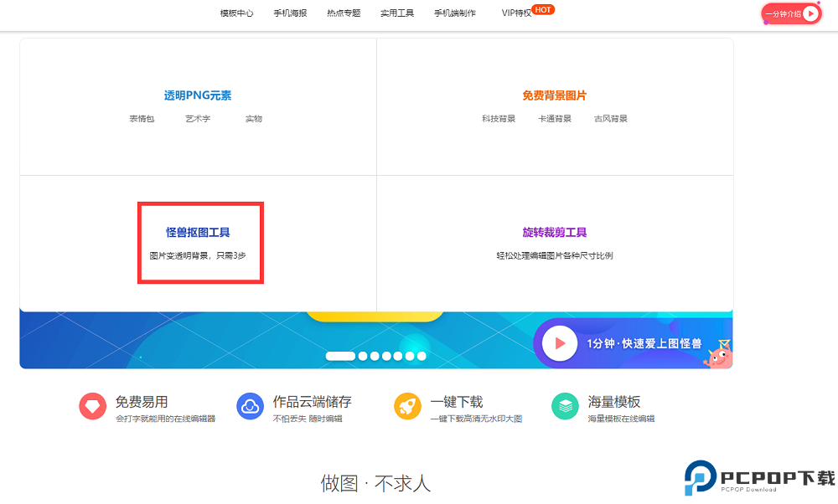The height and width of the screenshot is (504, 838).
Task: Click the green layers 海量模板 icon
Action: coord(565,407)
